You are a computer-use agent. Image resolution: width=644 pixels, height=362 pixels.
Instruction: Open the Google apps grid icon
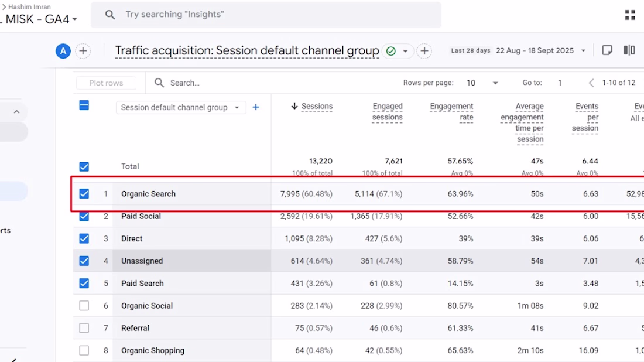pos(629,15)
